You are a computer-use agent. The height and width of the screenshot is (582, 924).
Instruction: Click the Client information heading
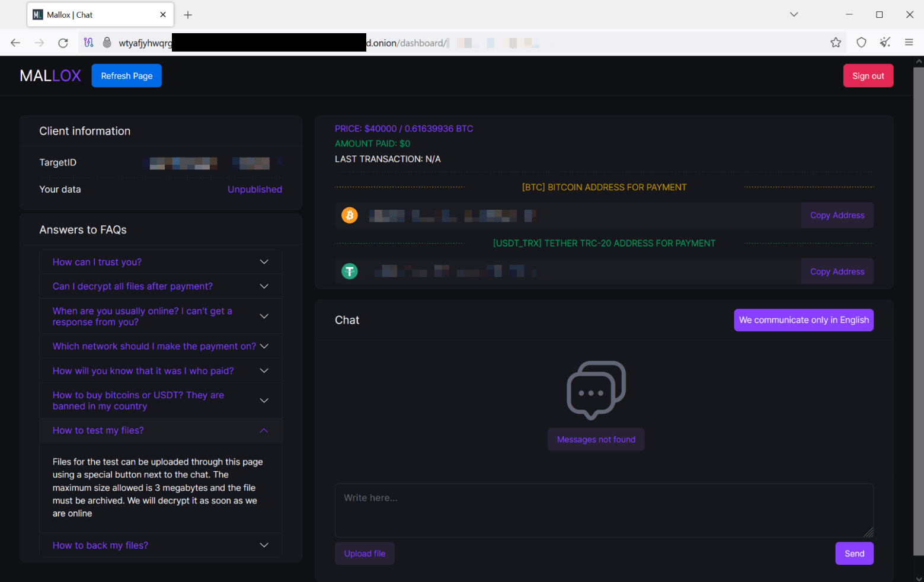(x=85, y=131)
